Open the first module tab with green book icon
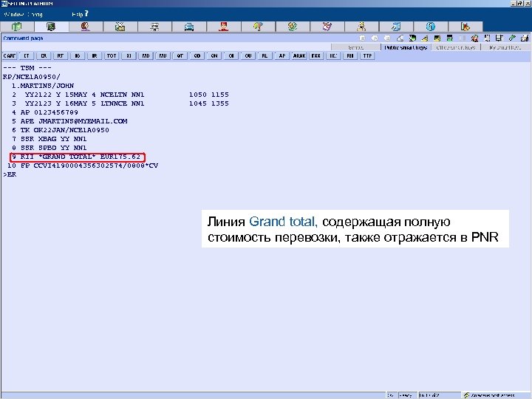The width and height of the screenshot is (532, 399). (x=16, y=27)
